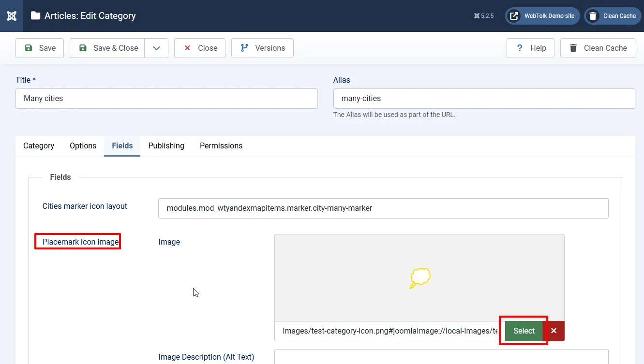Screen dimensions: 644x364
Task: Open the Help button
Action: [x=530, y=48]
